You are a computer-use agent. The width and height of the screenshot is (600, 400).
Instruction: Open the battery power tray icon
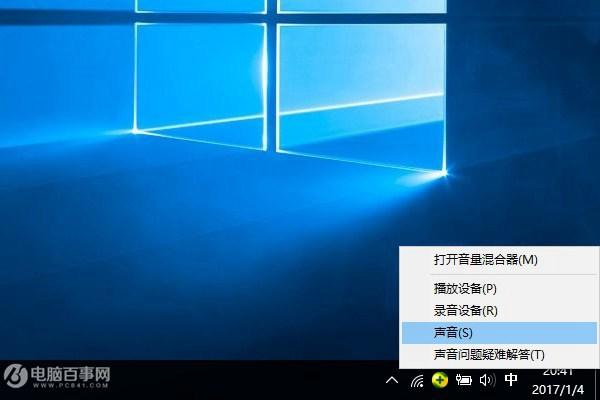point(463,380)
